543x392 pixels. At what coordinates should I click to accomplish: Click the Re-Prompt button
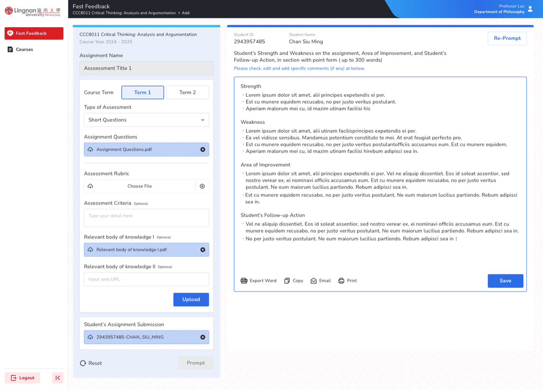pyautogui.click(x=507, y=38)
